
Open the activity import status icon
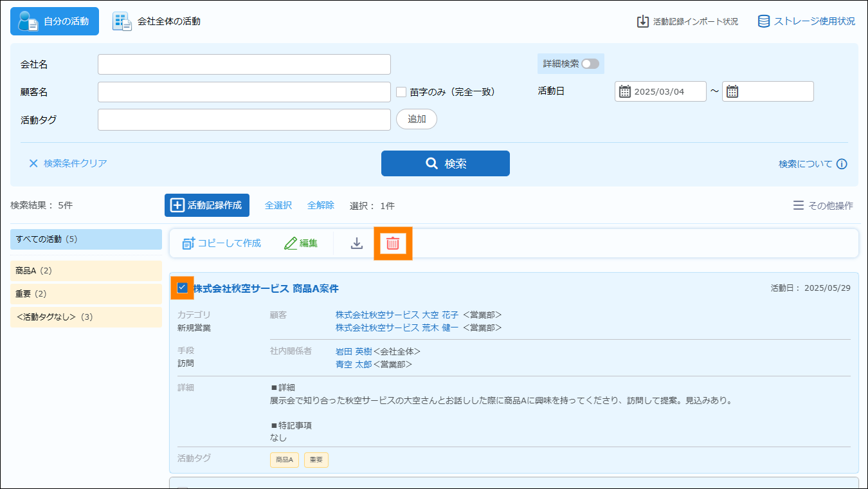tap(643, 21)
